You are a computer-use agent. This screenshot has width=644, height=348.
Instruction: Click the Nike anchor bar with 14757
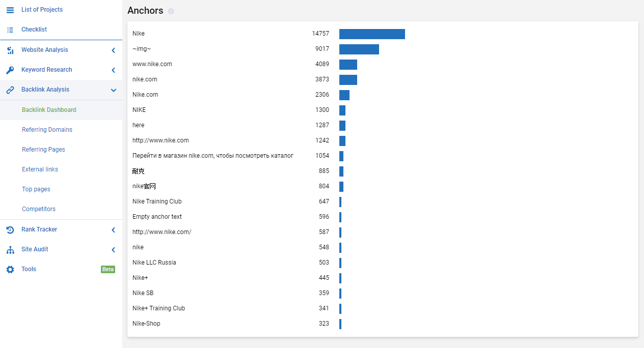tap(372, 34)
